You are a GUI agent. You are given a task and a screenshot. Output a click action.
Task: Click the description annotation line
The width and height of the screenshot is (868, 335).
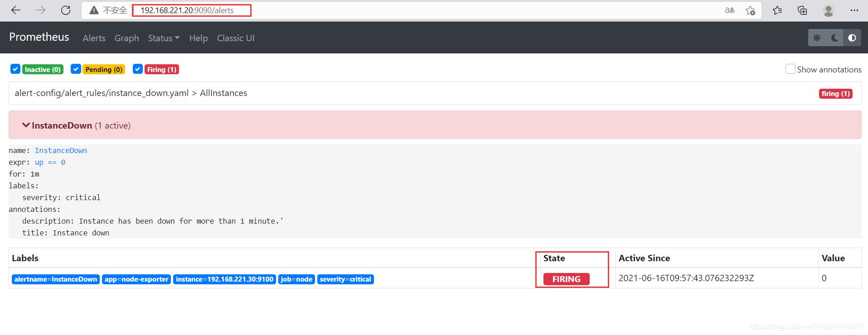coord(153,221)
